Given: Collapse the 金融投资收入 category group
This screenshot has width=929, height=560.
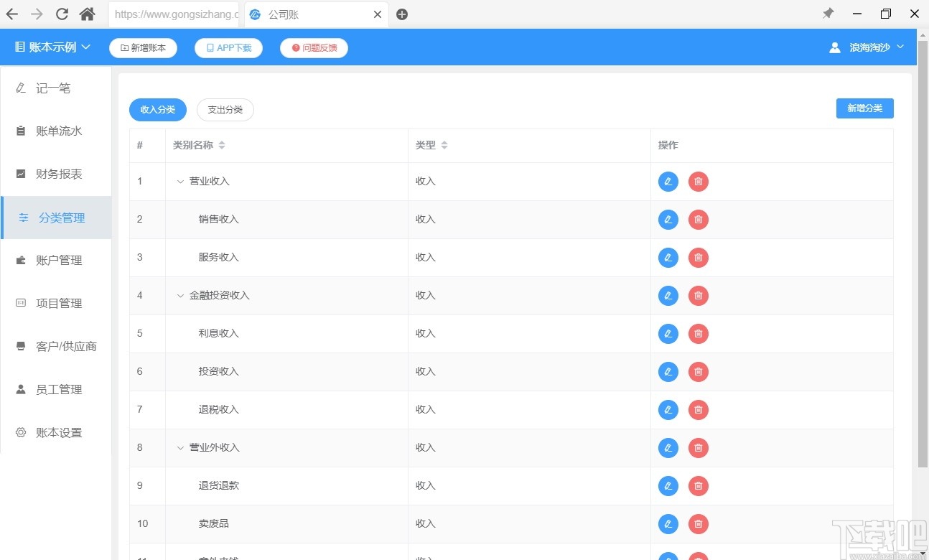Looking at the screenshot, I should [x=179, y=295].
